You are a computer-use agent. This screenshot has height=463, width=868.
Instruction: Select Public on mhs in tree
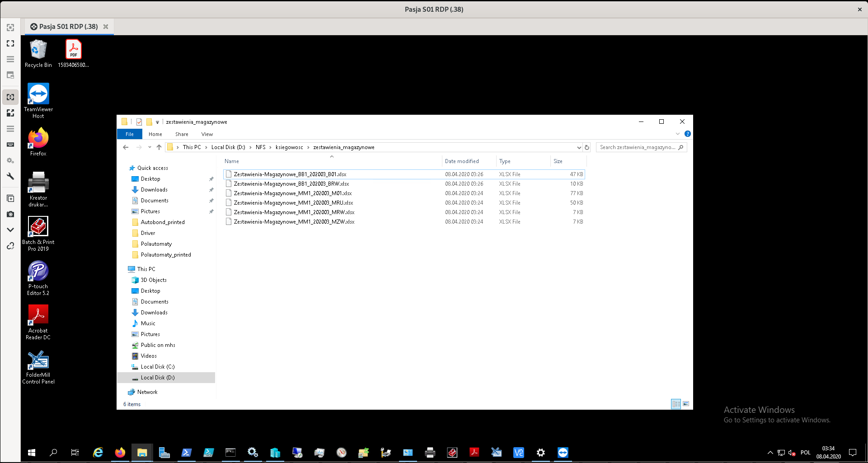[x=158, y=345]
